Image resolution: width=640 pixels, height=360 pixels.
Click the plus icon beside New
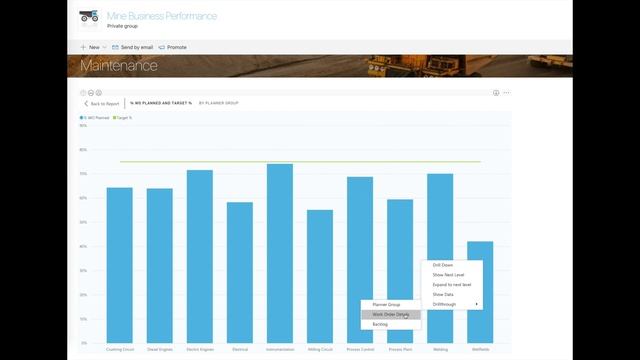83,47
